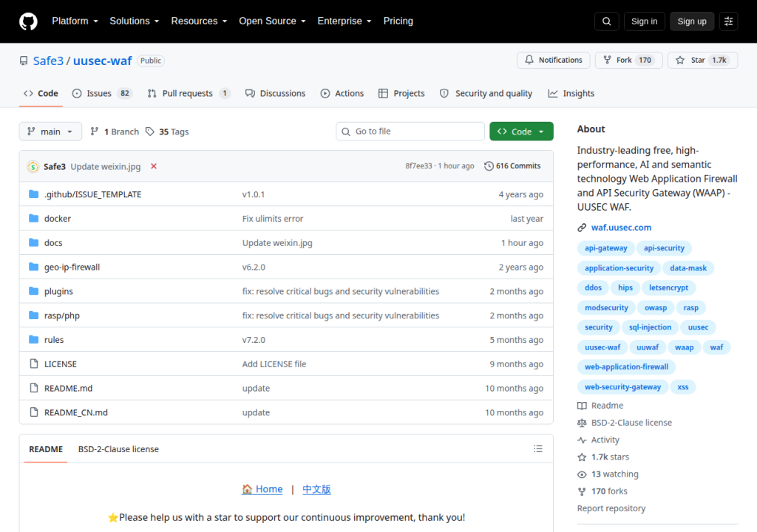Click the rules folder icon
This screenshot has width=757, height=532.
click(x=33, y=339)
